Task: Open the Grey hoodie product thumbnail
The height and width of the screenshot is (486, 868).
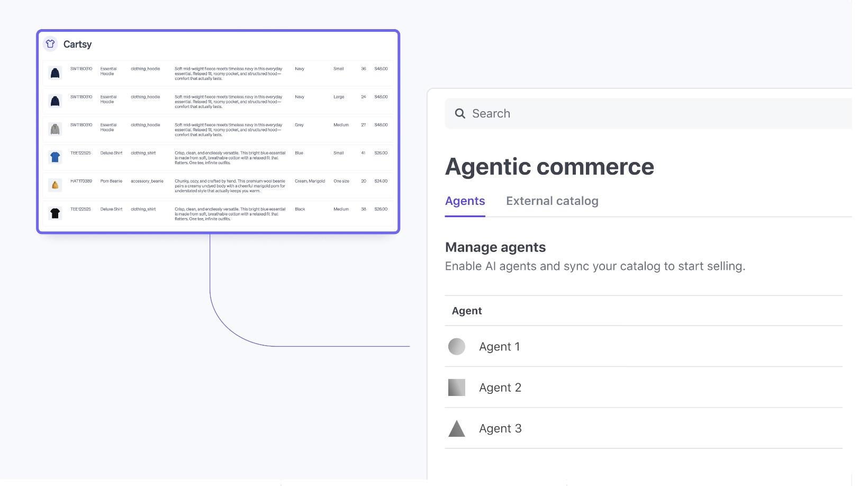Action: point(55,129)
